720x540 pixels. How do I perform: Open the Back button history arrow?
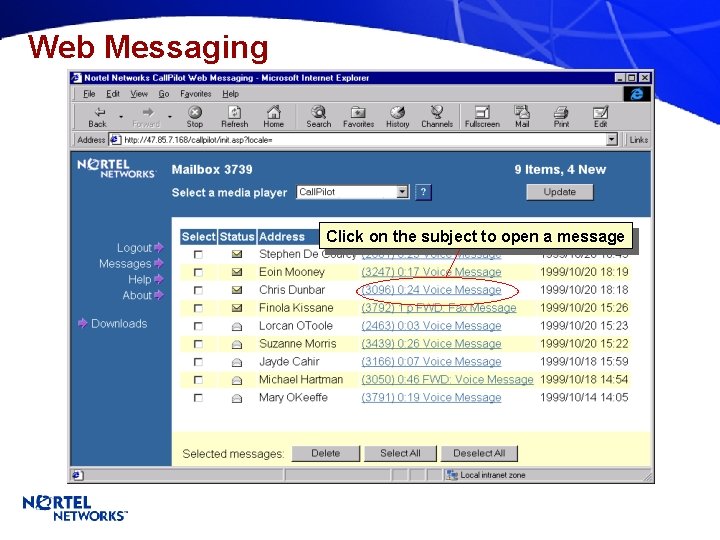121,117
